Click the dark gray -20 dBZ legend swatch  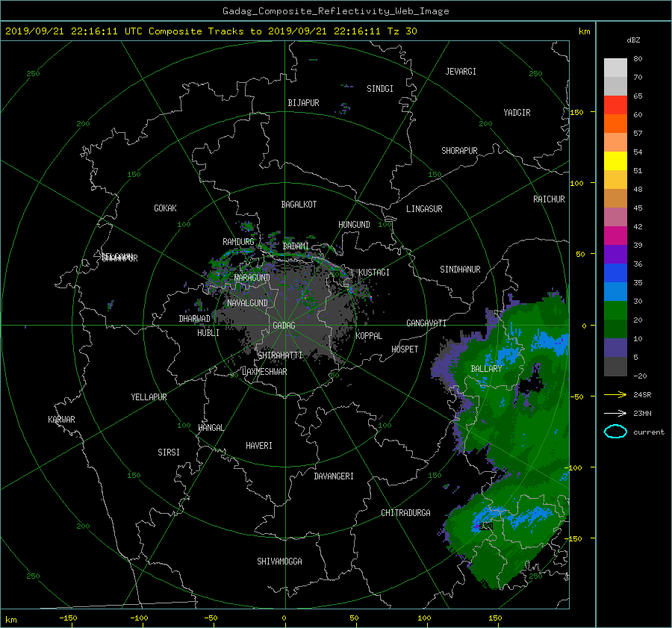615,367
